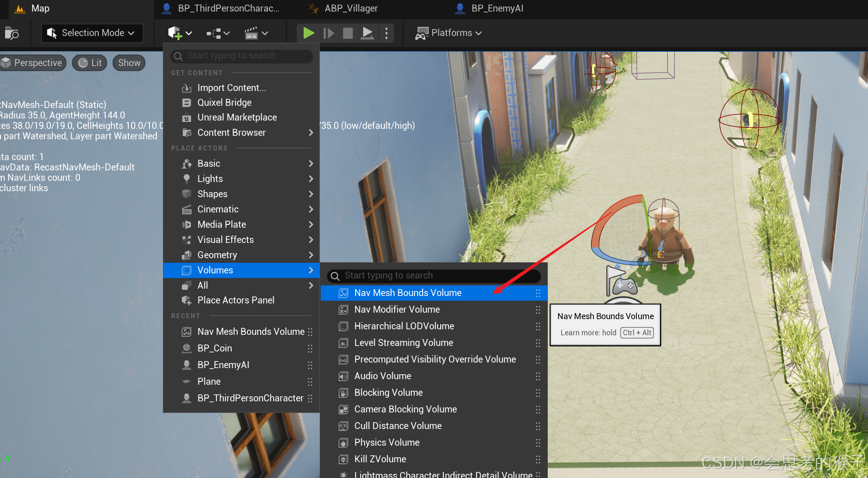
Task: Click the Quixel Bridge icon
Action: click(x=186, y=103)
